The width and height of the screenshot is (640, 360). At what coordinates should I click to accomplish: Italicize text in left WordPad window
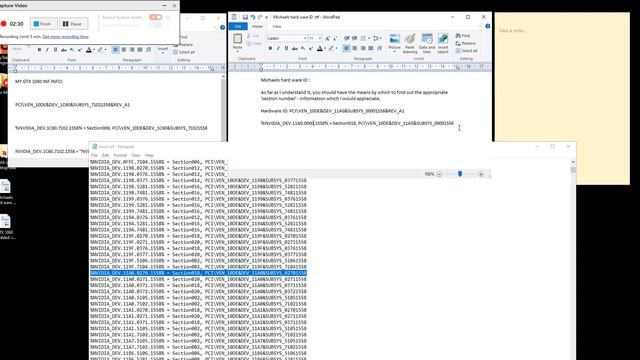47,50
